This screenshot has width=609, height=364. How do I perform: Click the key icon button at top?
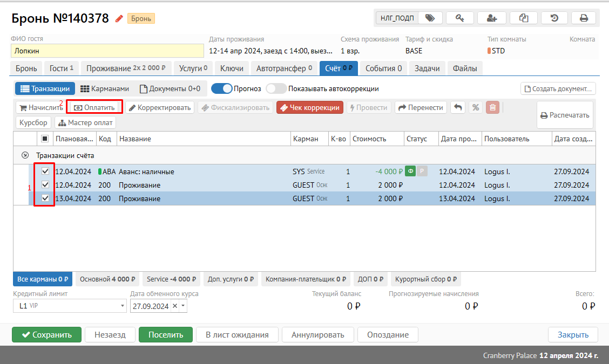pos(460,18)
